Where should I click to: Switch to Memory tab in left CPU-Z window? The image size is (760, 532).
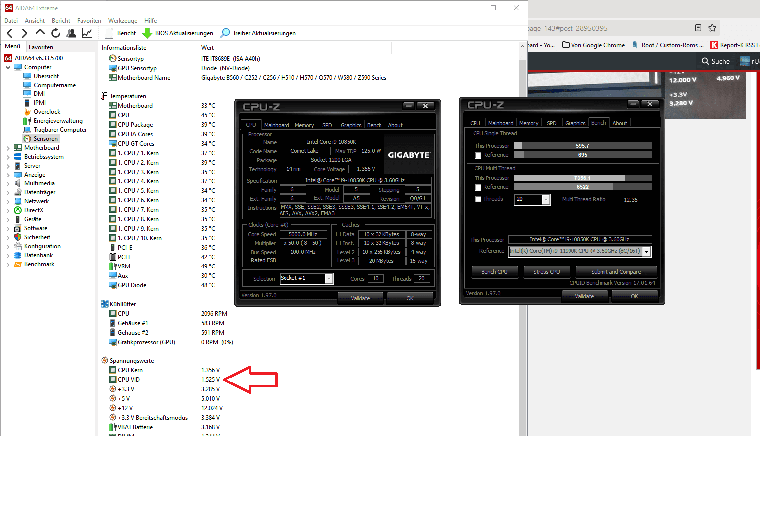pos(304,125)
